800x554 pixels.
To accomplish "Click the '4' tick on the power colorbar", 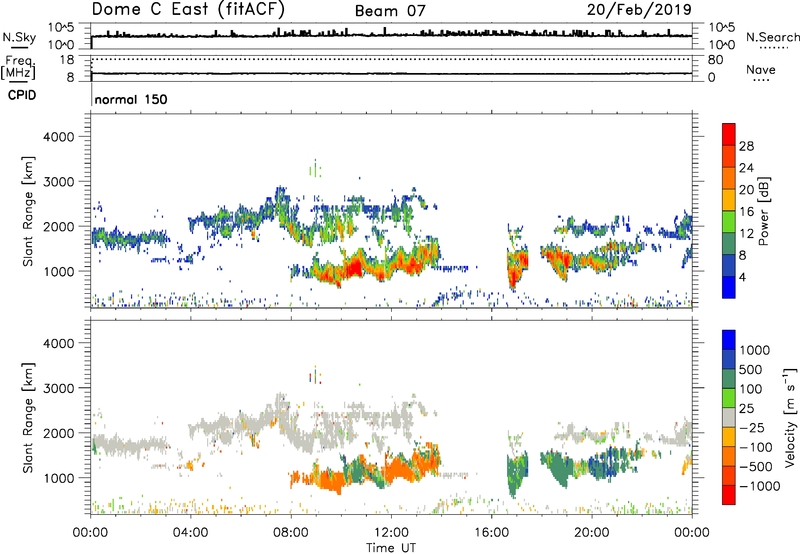I will pos(742,277).
